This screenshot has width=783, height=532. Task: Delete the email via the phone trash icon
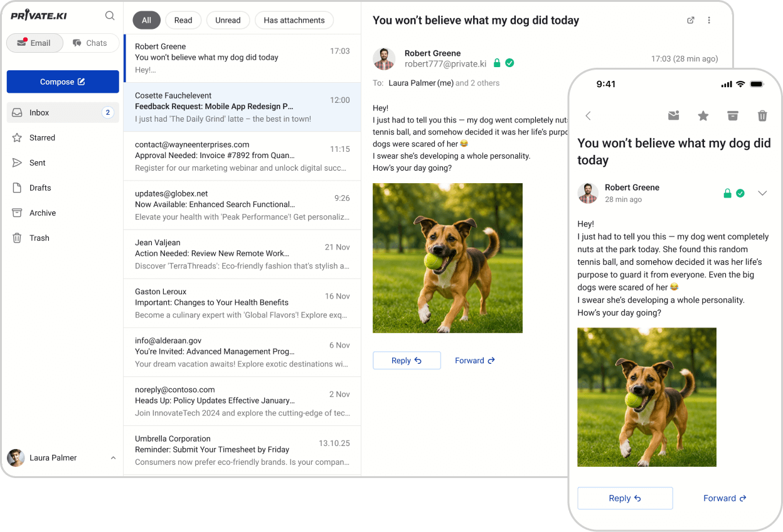[x=762, y=115]
